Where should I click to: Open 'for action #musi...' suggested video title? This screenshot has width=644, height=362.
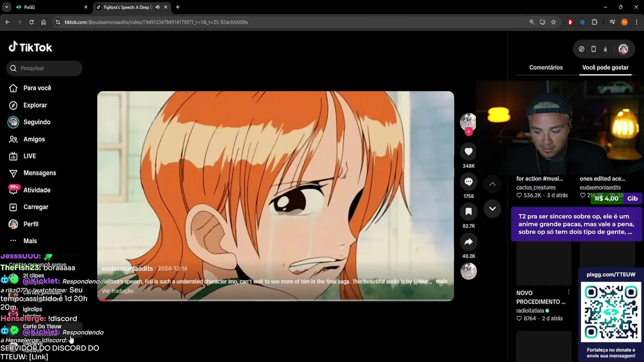540,178
